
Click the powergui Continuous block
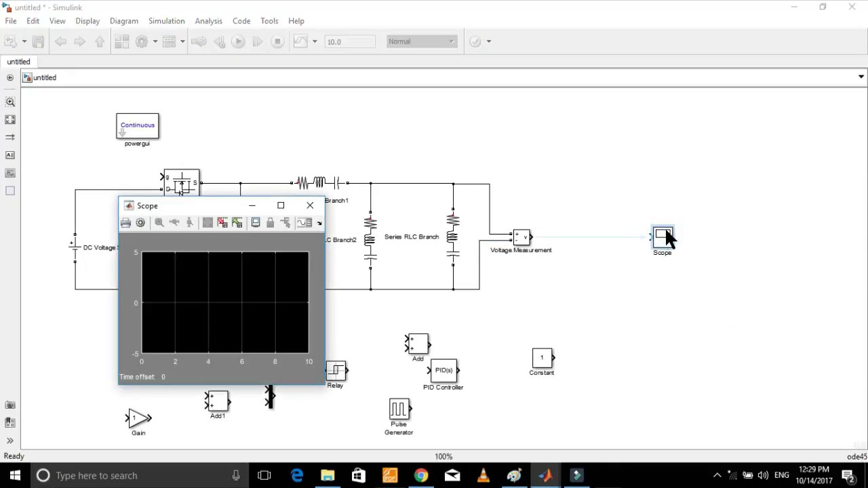click(x=138, y=126)
